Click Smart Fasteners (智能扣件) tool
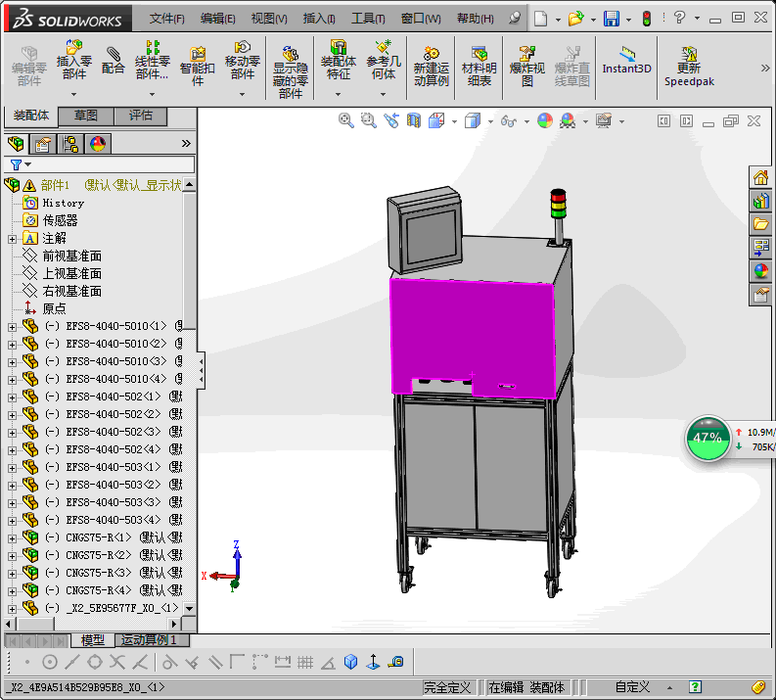The image size is (776, 700). pos(197,67)
